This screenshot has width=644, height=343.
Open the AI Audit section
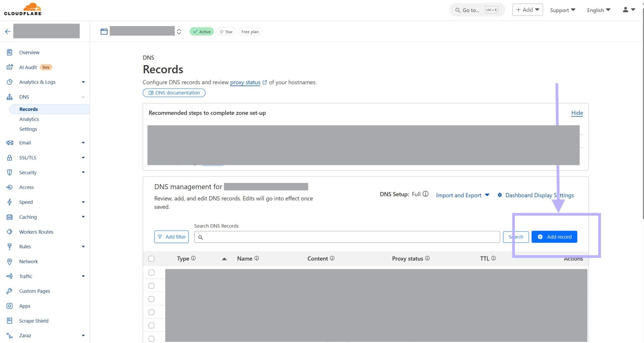tap(28, 67)
